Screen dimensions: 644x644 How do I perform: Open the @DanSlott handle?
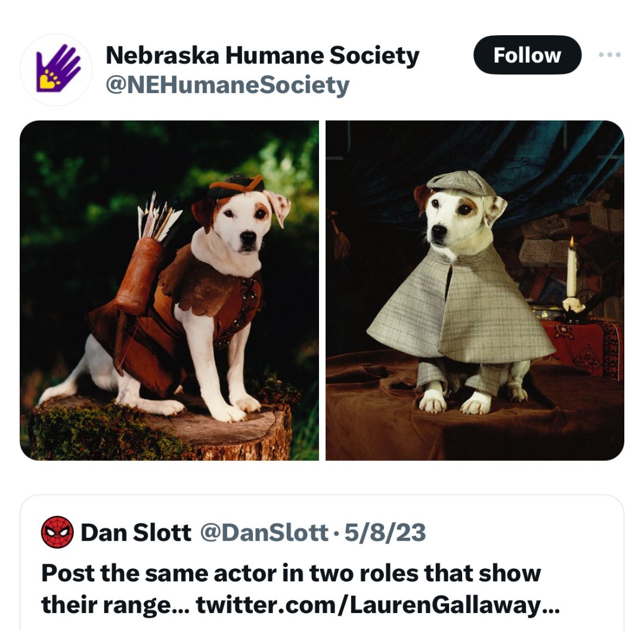coord(264,532)
